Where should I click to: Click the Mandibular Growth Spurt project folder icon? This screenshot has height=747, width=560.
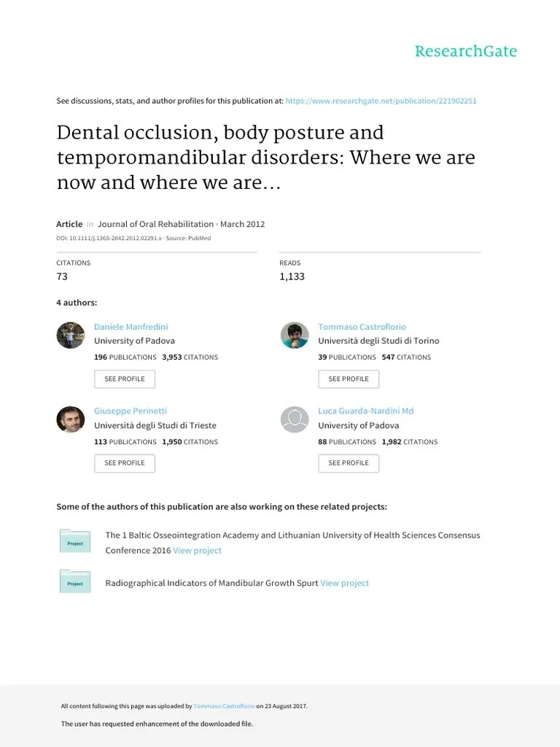[75, 581]
